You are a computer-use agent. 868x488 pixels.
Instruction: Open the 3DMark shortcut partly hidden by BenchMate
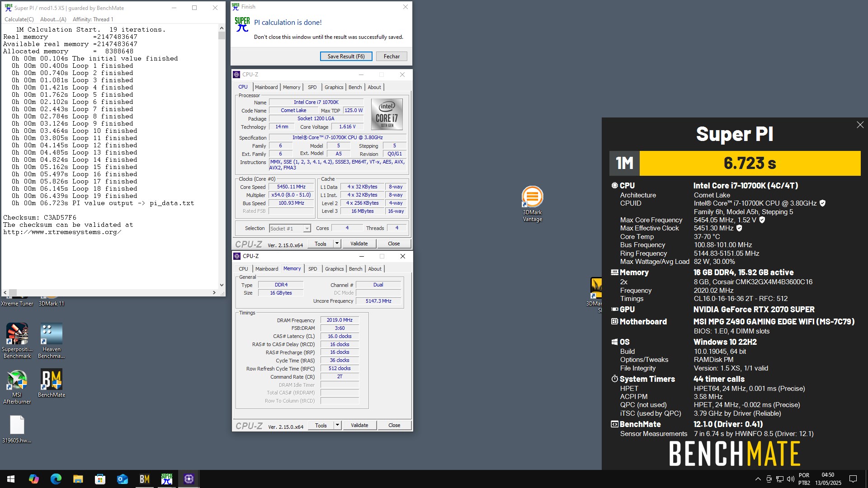tap(594, 294)
